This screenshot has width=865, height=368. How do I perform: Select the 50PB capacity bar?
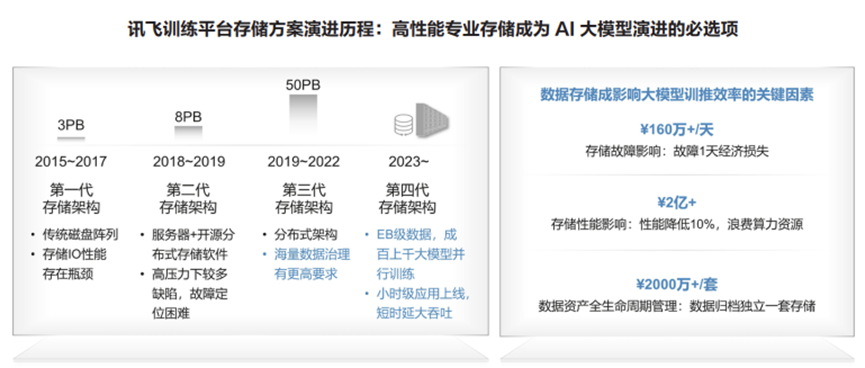pyautogui.click(x=303, y=116)
